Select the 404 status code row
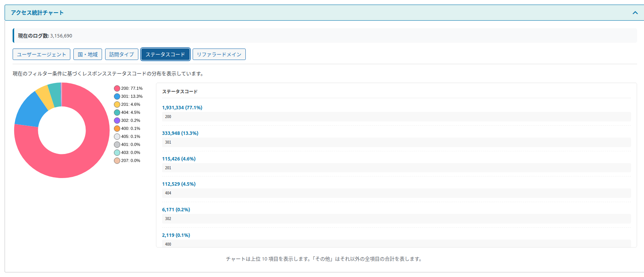The height and width of the screenshot is (277, 644). point(396,193)
